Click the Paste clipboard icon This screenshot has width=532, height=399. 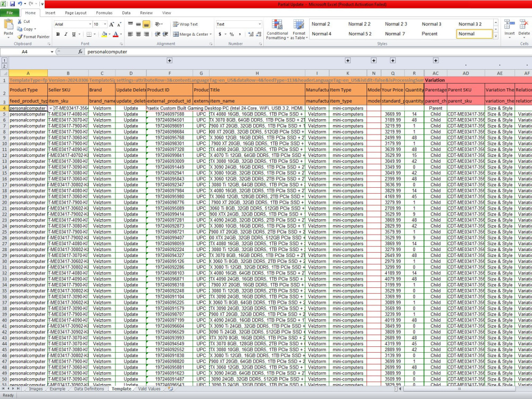point(9,25)
